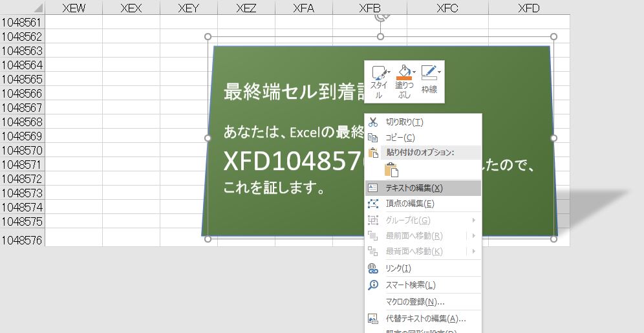Choose Assign Macro (マクロの登録)
Viewport: 644px width, 333px height.
[x=423, y=302]
